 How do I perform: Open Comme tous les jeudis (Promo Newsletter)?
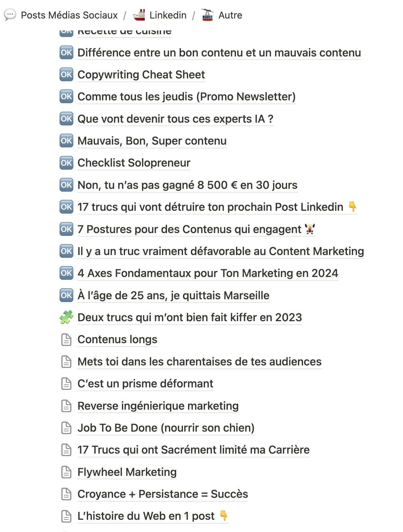pyautogui.click(x=187, y=97)
